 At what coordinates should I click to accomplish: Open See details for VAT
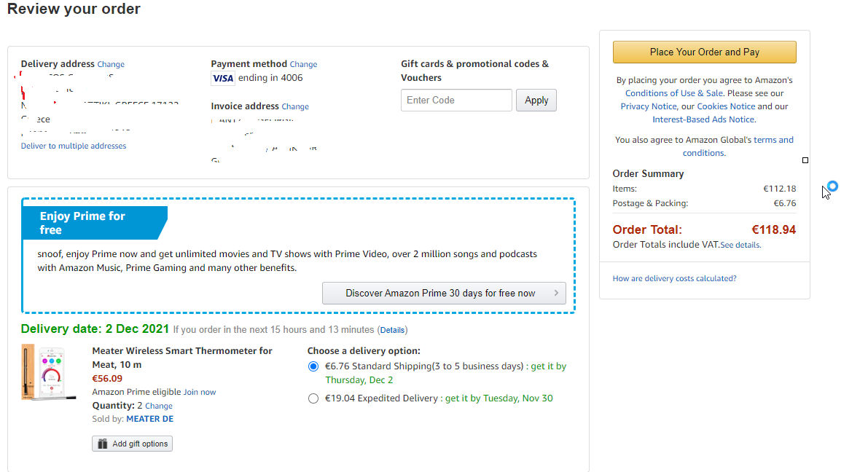point(740,245)
